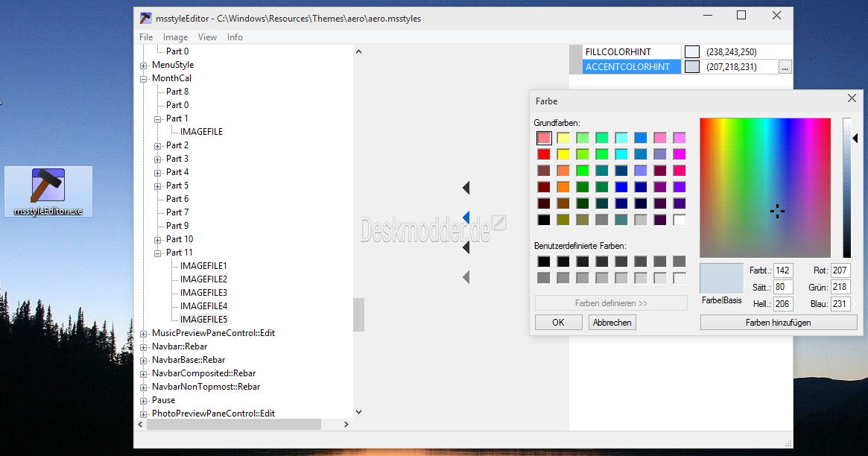Image resolution: width=868 pixels, height=456 pixels.
Task: Close the Farbe color dialog
Action: [x=852, y=98]
